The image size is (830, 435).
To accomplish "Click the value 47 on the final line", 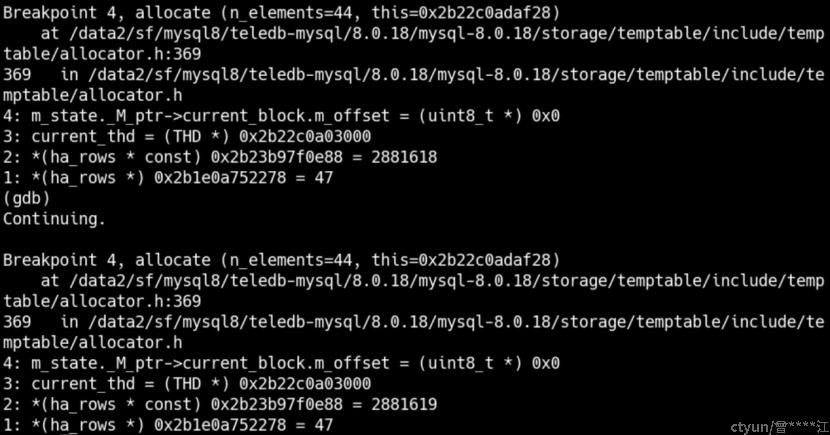I will click(x=323, y=425).
